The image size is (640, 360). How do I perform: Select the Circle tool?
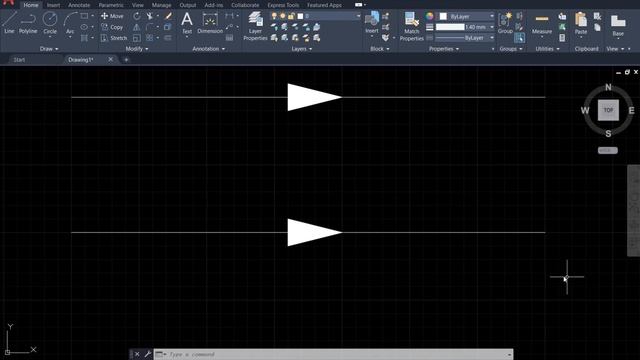[x=50, y=23]
